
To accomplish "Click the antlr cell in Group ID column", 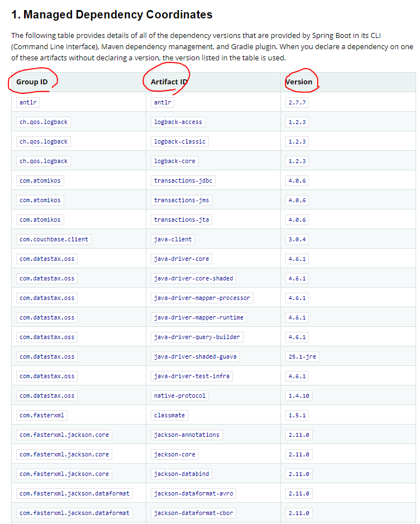I will [28, 102].
